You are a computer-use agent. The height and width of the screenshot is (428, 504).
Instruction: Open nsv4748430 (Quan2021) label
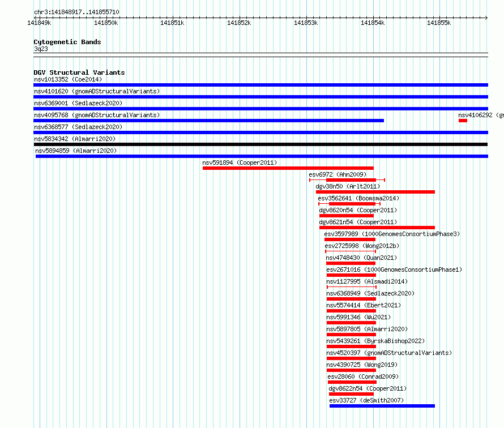[361, 258]
